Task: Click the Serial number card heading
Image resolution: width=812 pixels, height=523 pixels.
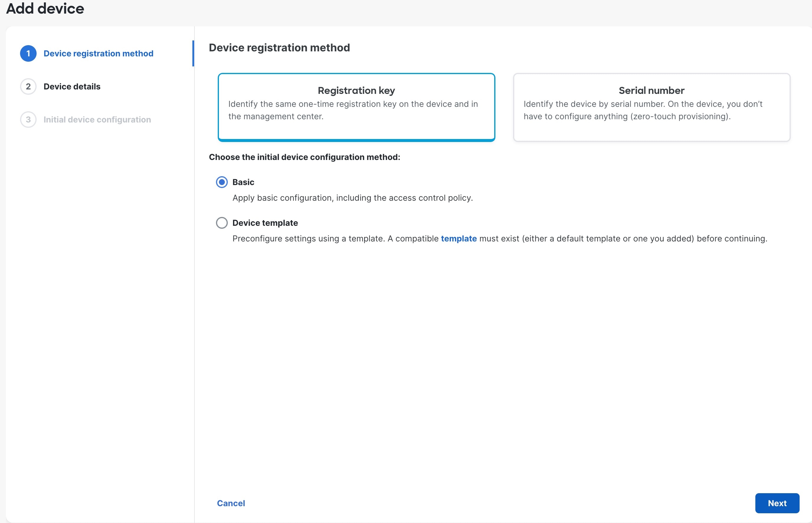Action: (651, 90)
